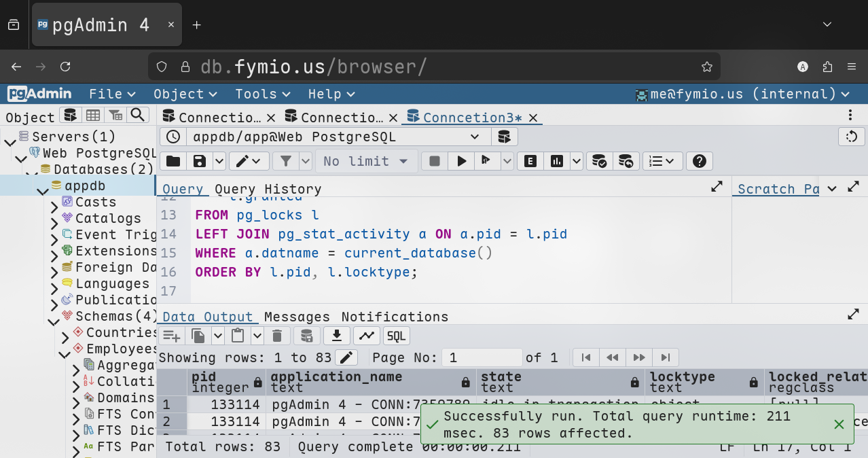Screen dimensions: 868x458
Task: Click the Explain (E) query button
Action: [530, 161]
